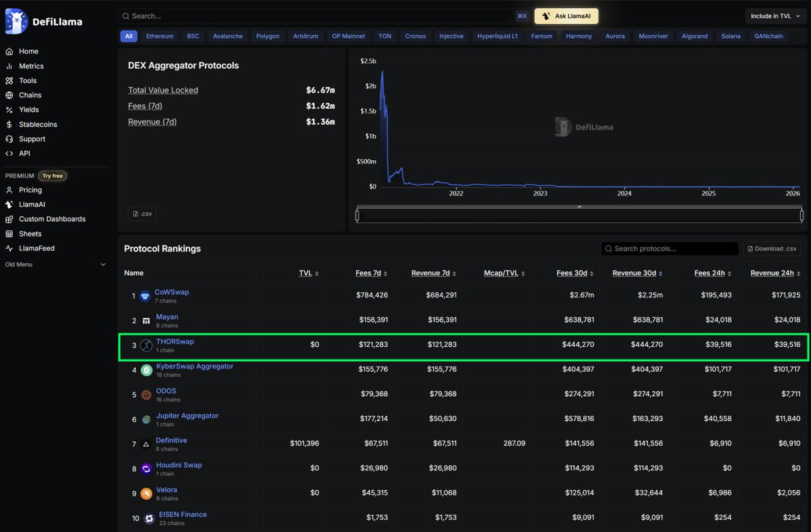Screen dimensions: 811x532
Task: Open the Include in TVL dropdown
Action: click(x=775, y=16)
